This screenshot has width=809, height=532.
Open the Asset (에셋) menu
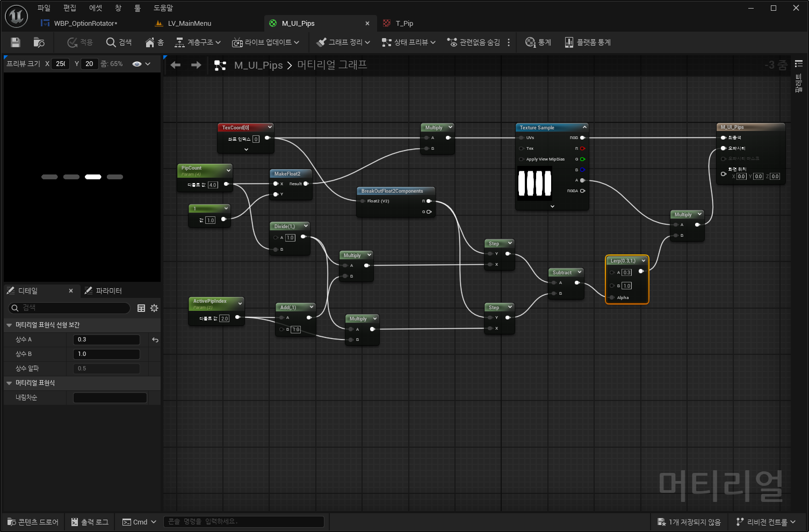click(95, 8)
